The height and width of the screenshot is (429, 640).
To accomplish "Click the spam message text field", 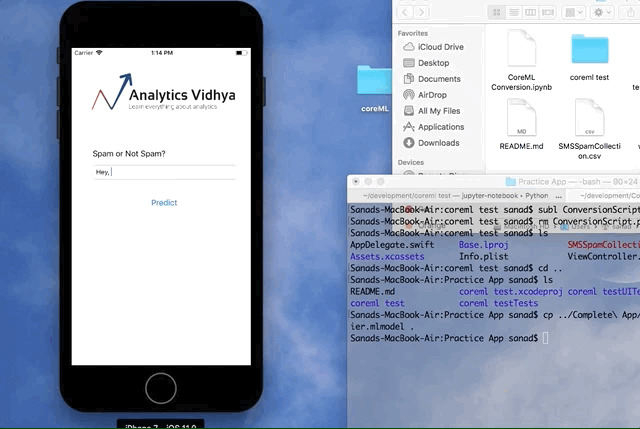I will pos(164,172).
